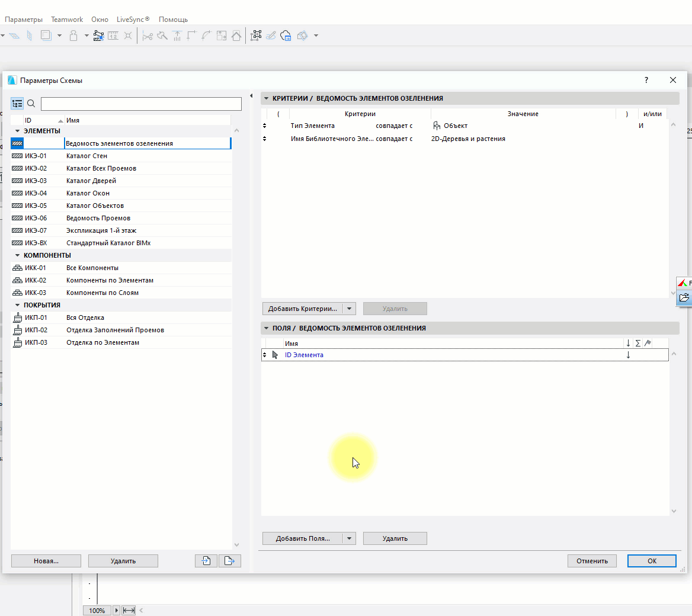Open the Добавить Поля dropdown arrow

(x=350, y=538)
